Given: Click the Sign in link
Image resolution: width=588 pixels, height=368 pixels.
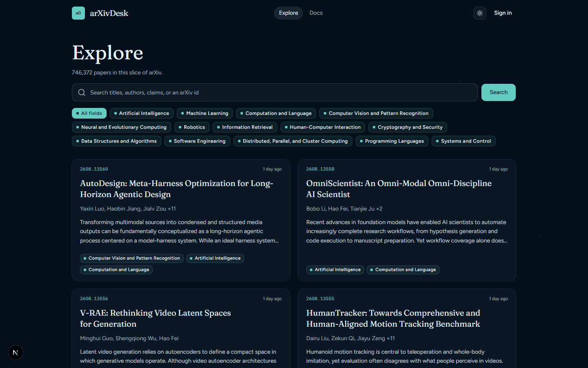Looking at the screenshot, I should pos(503,13).
